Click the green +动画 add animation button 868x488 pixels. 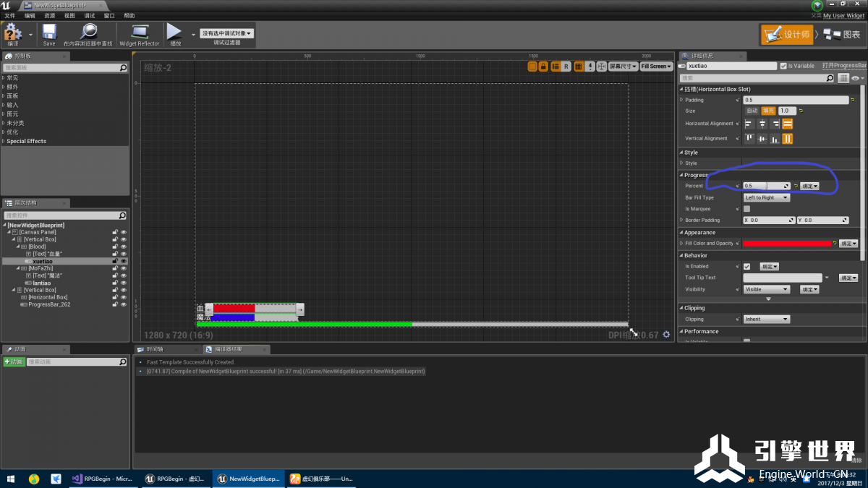(x=14, y=361)
